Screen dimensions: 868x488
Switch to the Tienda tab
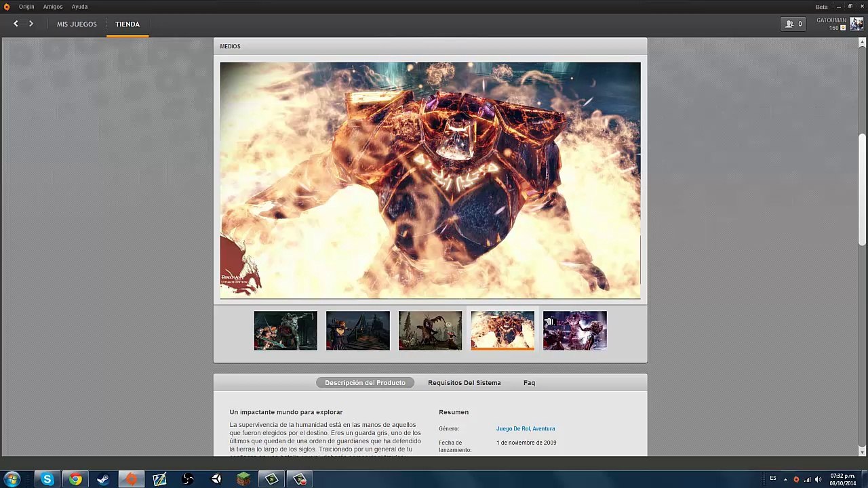(x=127, y=24)
